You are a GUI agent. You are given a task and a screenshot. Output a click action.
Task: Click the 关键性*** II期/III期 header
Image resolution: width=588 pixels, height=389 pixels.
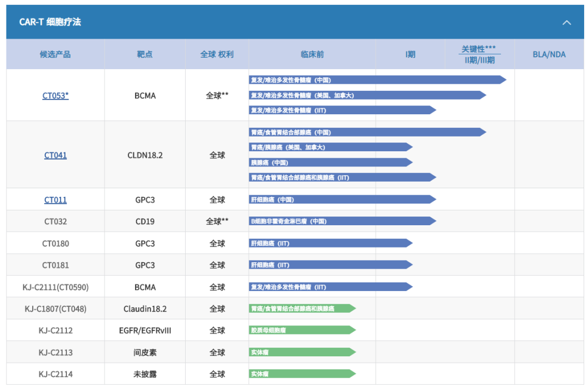[479, 54]
